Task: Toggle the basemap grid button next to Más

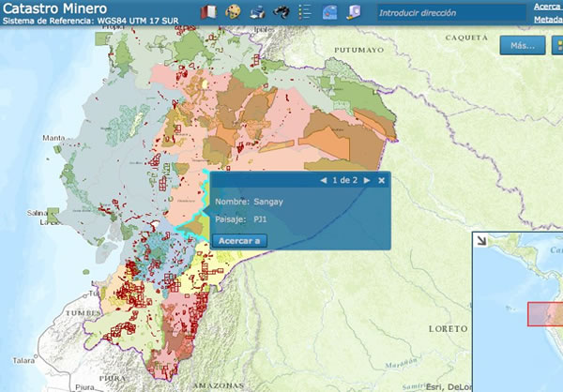Action: coord(554,45)
